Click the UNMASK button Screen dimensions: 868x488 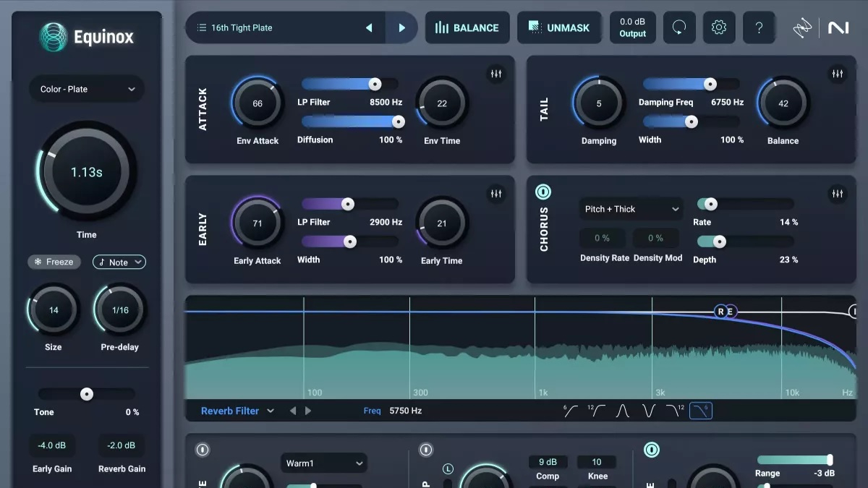(x=559, y=27)
